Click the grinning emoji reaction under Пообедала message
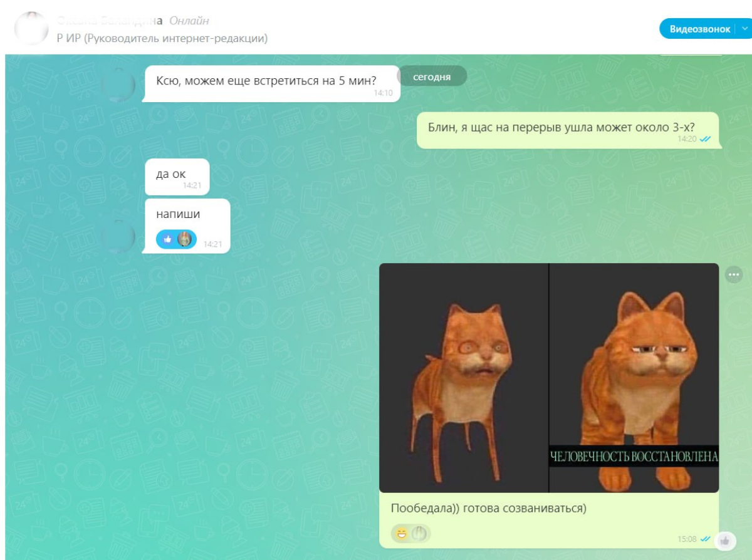The height and width of the screenshot is (560, 752). coord(402,534)
